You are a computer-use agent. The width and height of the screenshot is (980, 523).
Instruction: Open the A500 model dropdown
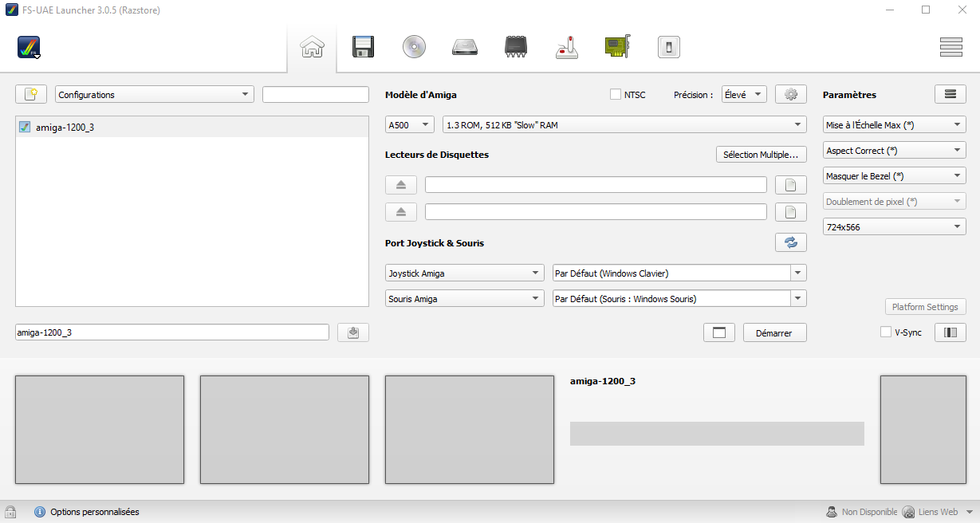click(x=410, y=124)
